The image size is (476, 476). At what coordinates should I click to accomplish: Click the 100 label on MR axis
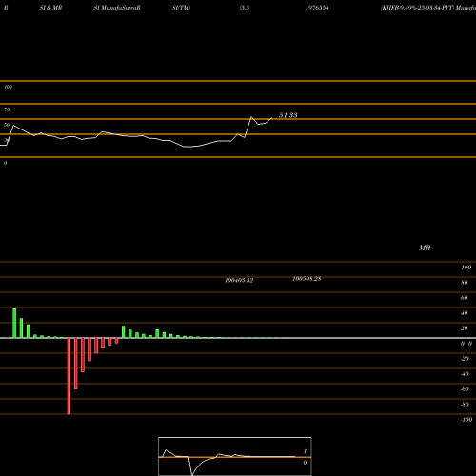point(466,268)
